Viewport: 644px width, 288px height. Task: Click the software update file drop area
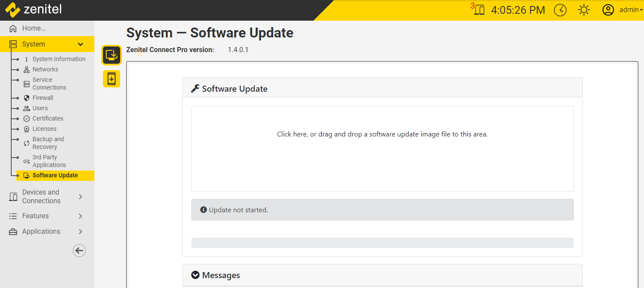point(383,149)
